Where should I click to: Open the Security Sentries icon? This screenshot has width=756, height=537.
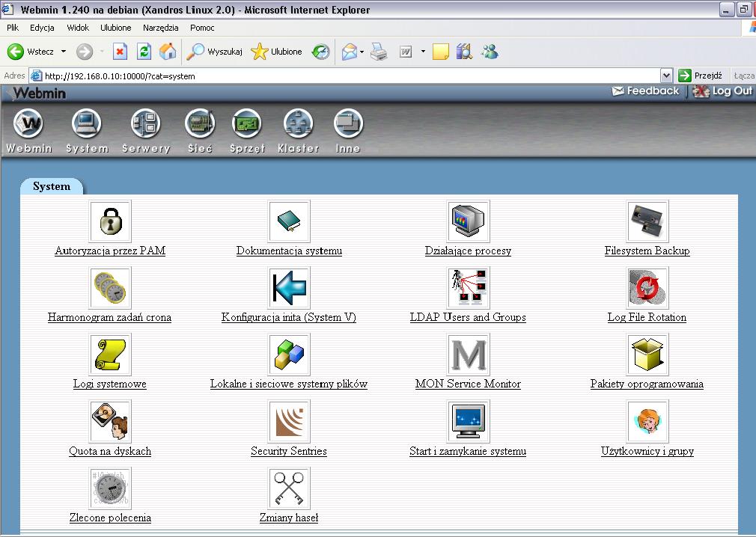point(289,421)
